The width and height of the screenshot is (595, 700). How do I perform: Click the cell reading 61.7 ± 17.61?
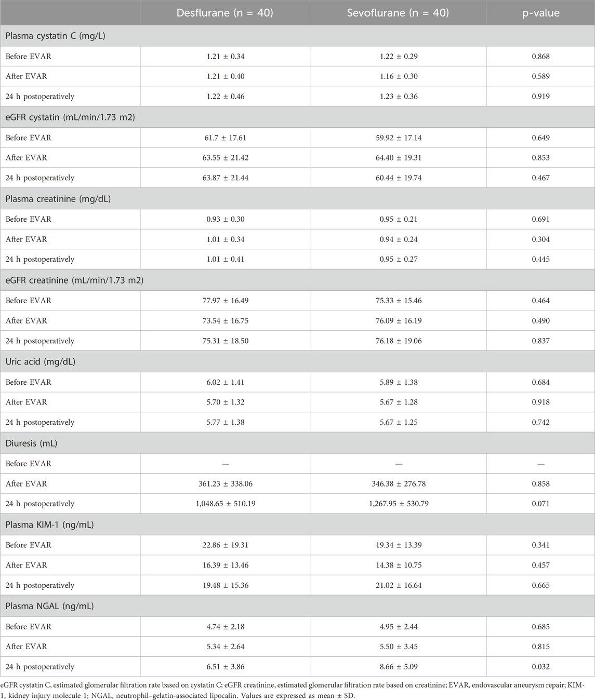tap(225, 138)
